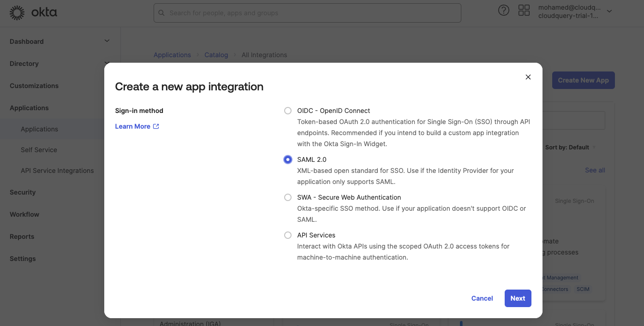Image resolution: width=644 pixels, height=326 pixels.
Task: Open the Learn More link
Action: tap(132, 126)
